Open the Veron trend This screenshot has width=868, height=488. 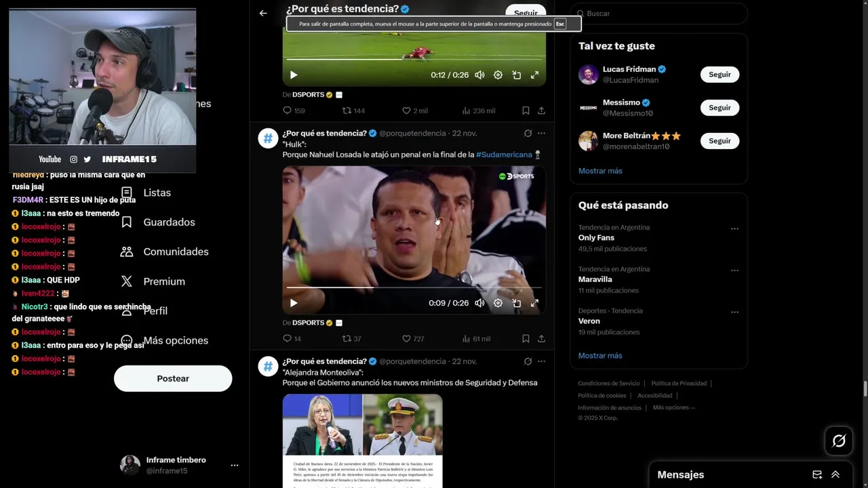click(x=589, y=321)
